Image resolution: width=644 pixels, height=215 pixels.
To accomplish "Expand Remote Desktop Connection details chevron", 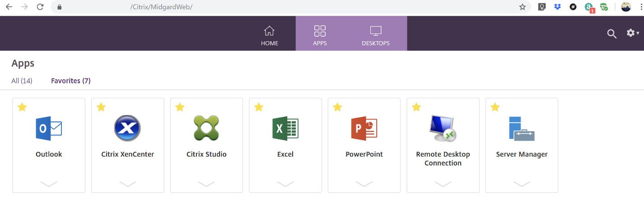I will click(443, 184).
